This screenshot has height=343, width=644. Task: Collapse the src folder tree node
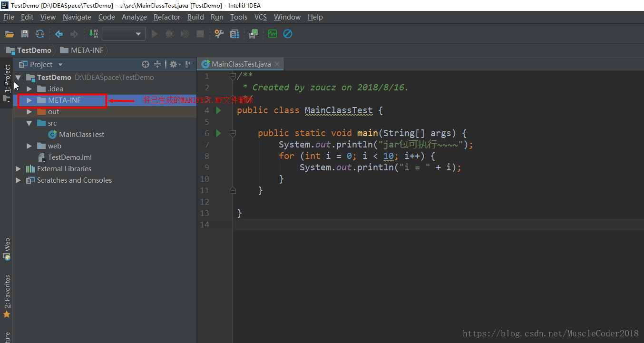(29, 123)
